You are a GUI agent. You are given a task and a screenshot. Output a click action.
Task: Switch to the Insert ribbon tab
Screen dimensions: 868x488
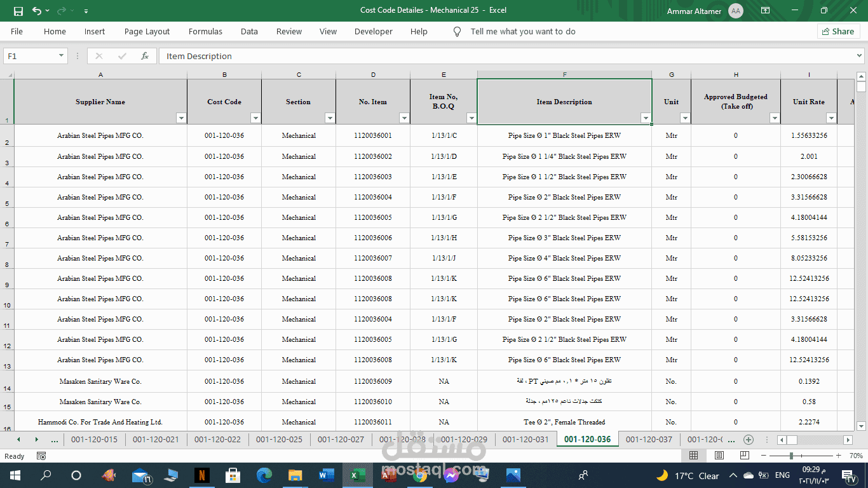pos(95,31)
